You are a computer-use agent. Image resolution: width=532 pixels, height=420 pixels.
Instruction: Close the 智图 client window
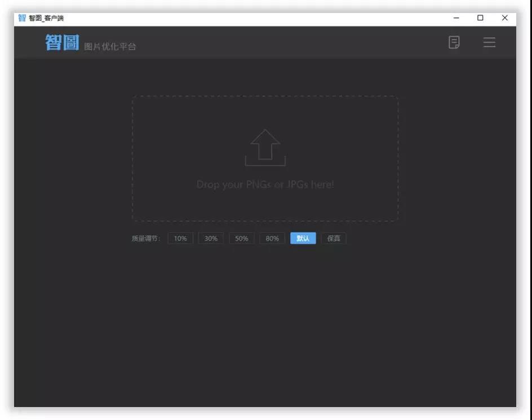pyautogui.click(x=504, y=18)
